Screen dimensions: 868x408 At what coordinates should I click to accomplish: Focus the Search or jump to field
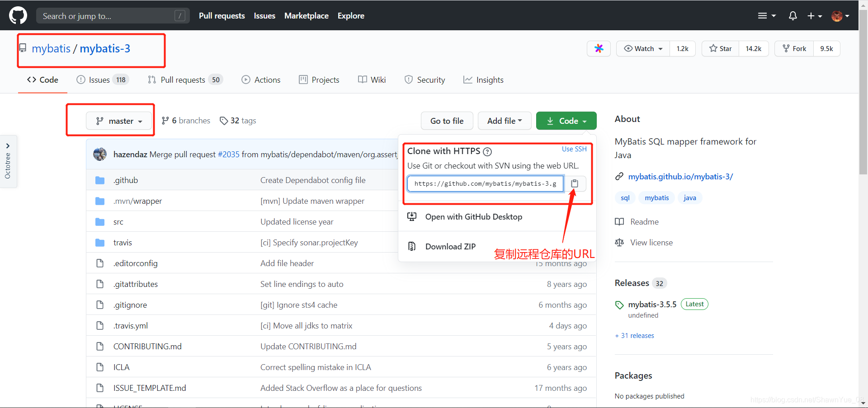[113, 16]
